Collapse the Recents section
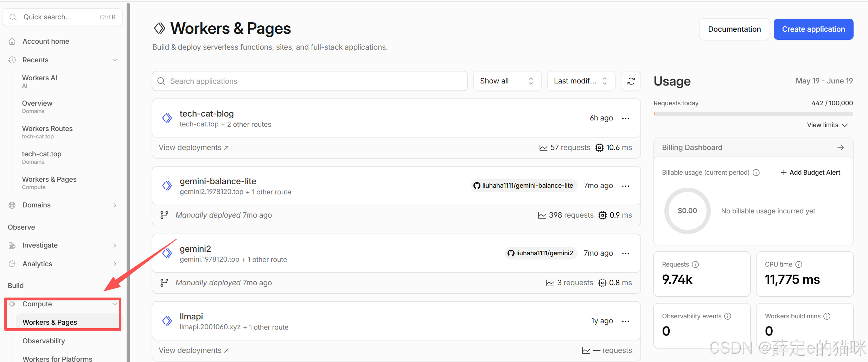This screenshot has width=868, height=362. coord(115,60)
